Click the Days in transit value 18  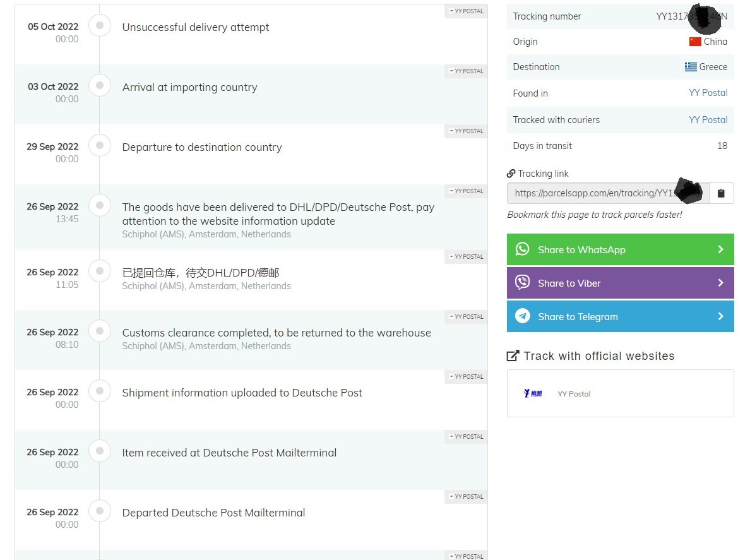tap(722, 146)
